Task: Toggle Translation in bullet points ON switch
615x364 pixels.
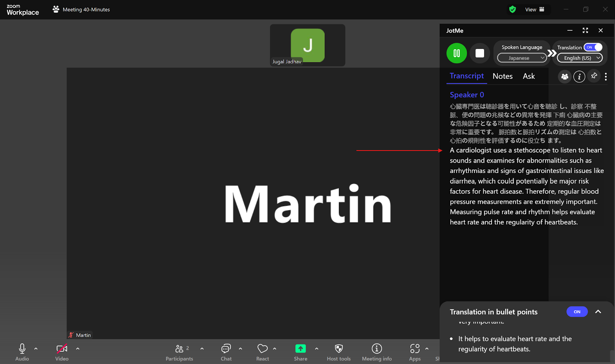Action: tap(577, 312)
